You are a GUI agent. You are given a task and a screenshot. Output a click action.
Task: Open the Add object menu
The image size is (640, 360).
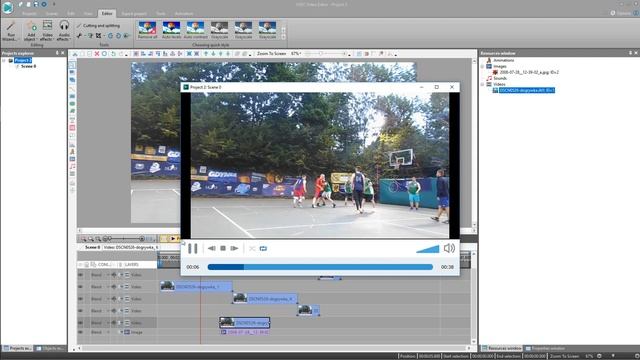click(31, 31)
